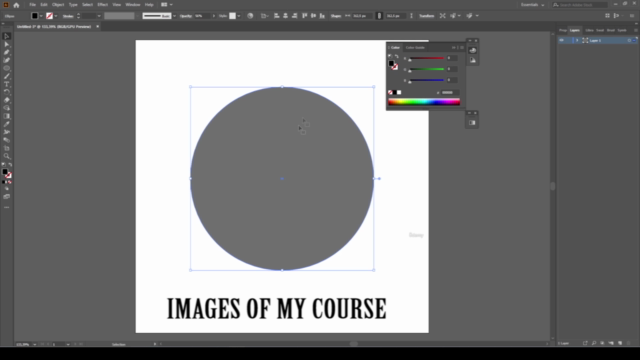Viewport: 640px width, 360px height.
Task: Click the Shape label in the control bar
Action: click(336, 16)
